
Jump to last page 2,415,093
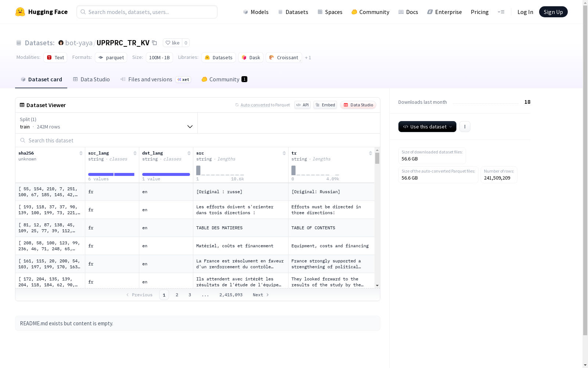tap(231, 295)
